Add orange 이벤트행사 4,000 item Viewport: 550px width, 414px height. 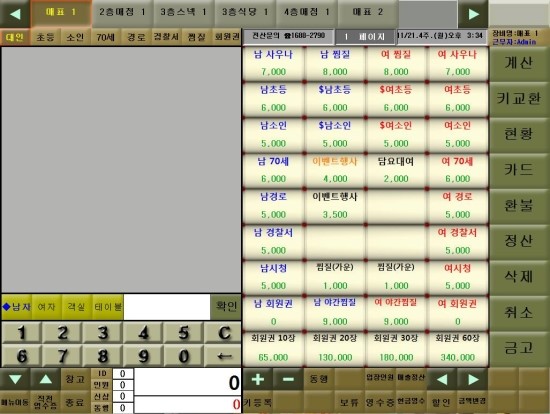pyautogui.click(x=335, y=170)
